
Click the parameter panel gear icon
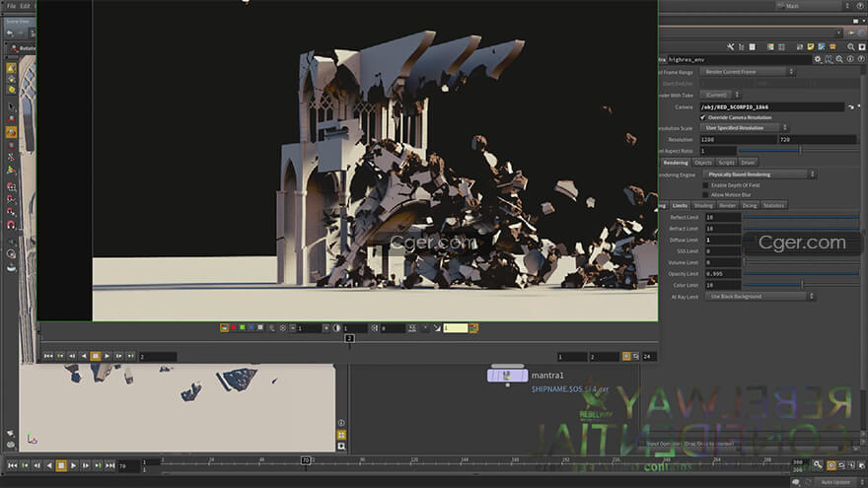point(817,59)
